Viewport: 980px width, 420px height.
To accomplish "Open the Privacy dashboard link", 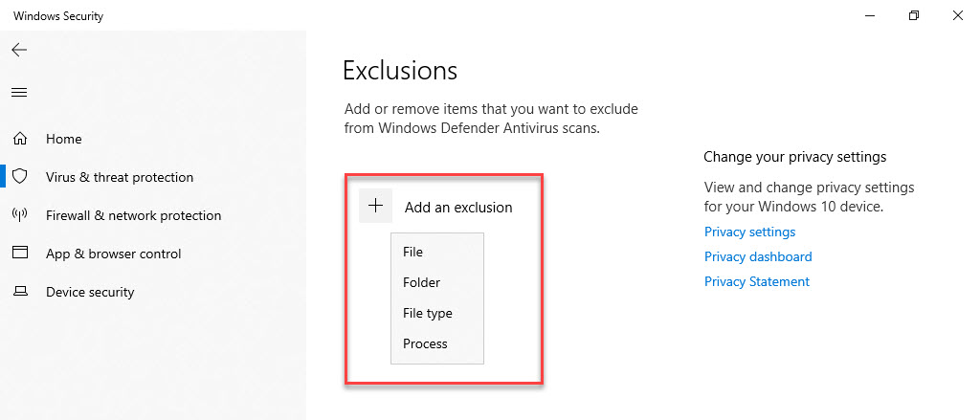I will tap(758, 256).
